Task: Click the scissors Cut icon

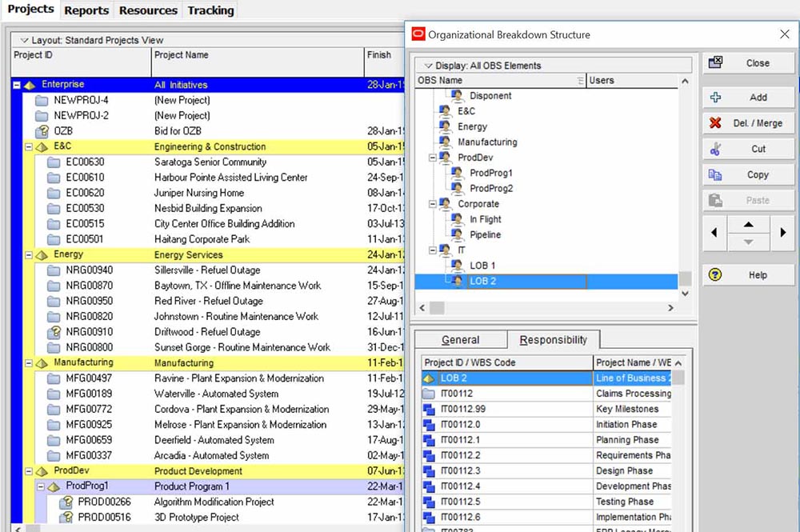Action: coord(715,149)
